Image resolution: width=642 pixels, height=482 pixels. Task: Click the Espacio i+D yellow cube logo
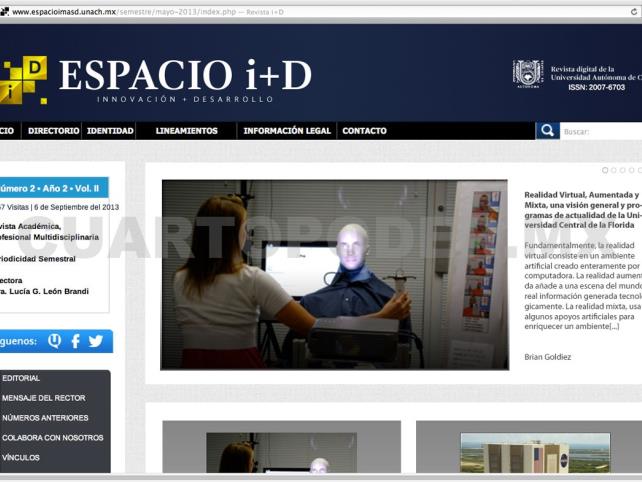click(24, 80)
